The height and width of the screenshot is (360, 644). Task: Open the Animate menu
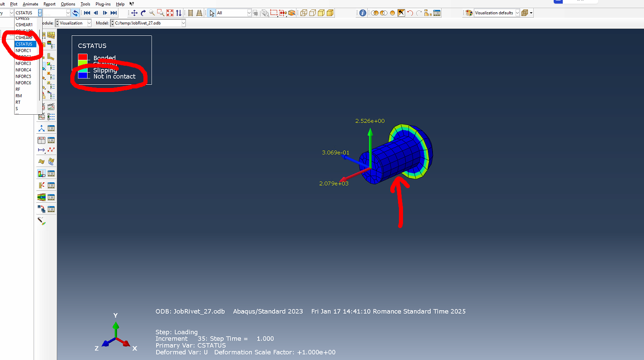30,4
